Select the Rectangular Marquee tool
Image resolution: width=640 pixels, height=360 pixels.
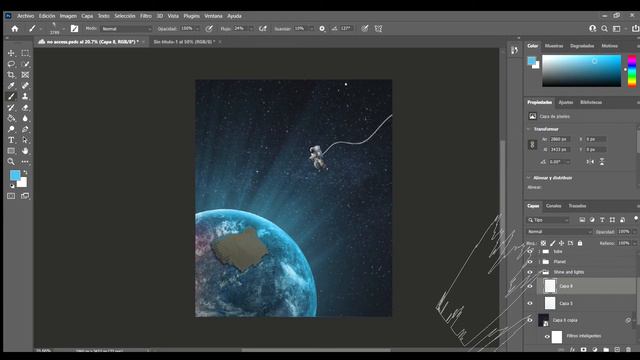25,53
